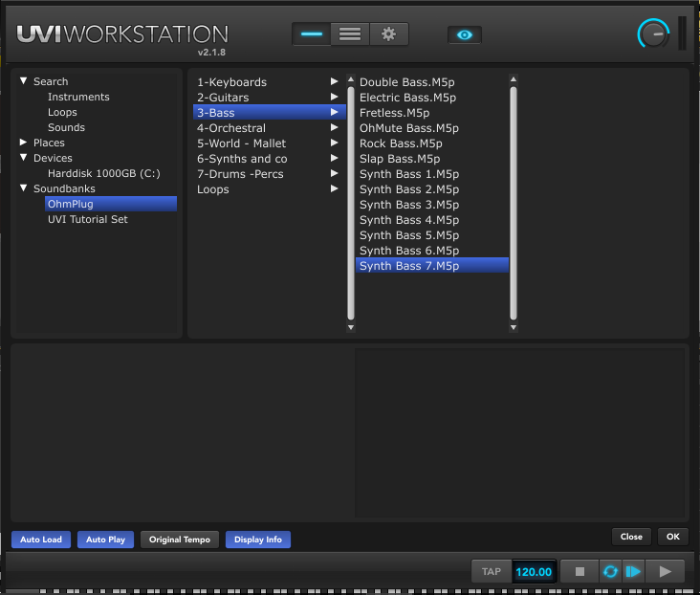700x595 pixels.
Task: Select the OhmPlug soundbank
Action: click(x=111, y=204)
